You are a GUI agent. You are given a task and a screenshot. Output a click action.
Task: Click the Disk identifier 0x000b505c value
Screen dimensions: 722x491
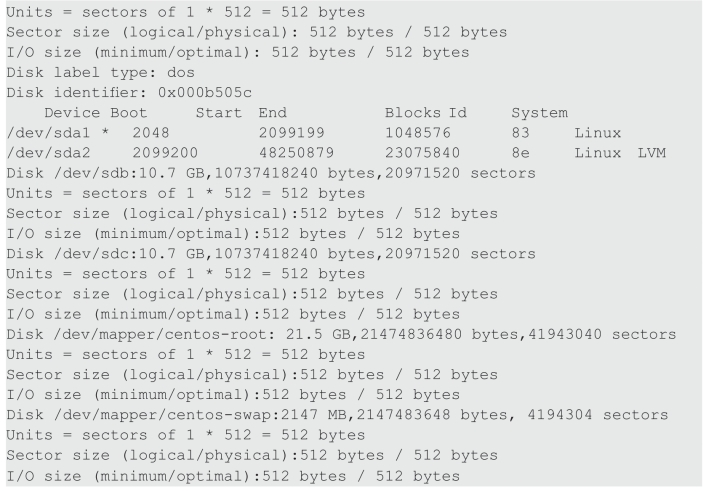tap(205, 93)
